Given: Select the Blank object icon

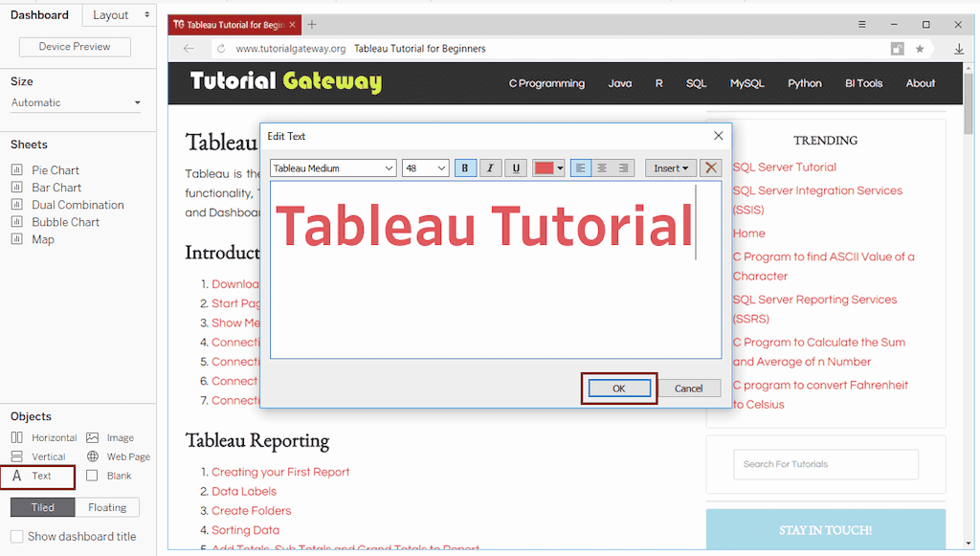Looking at the screenshot, I should (93, 476).
